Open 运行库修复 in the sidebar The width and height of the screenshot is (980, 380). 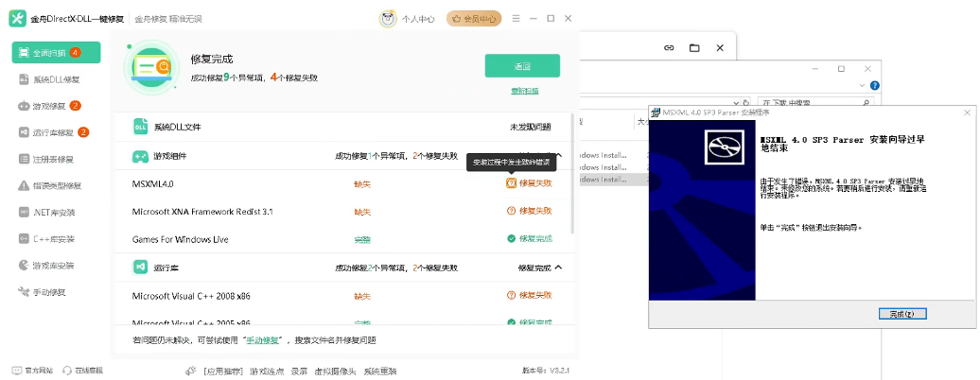56,132
